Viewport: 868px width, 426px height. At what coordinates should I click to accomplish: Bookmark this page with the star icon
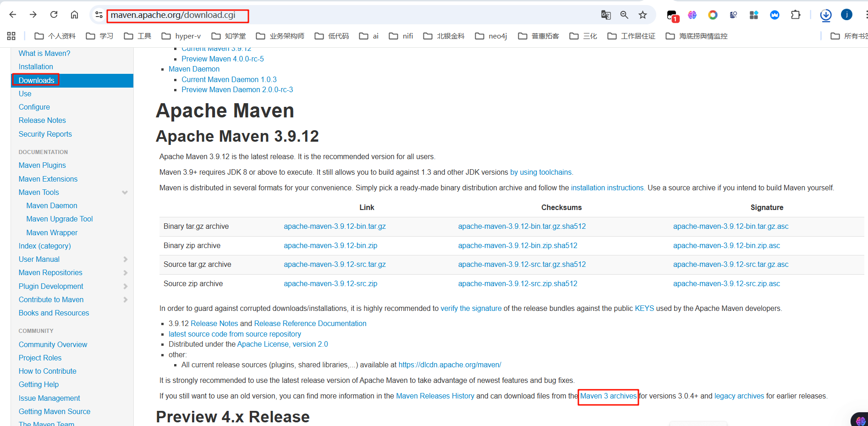tap(643, 15)
